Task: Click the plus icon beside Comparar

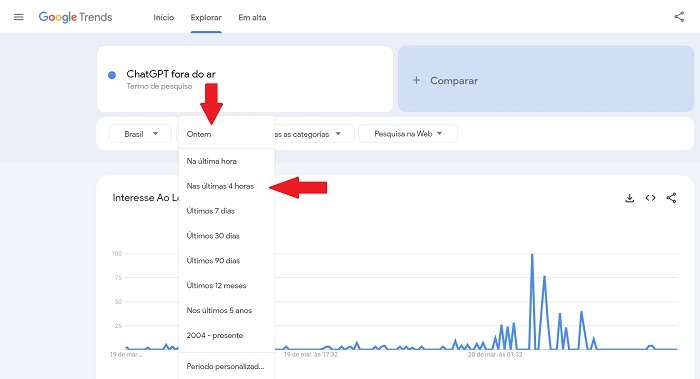Action: tap(416, 80)
